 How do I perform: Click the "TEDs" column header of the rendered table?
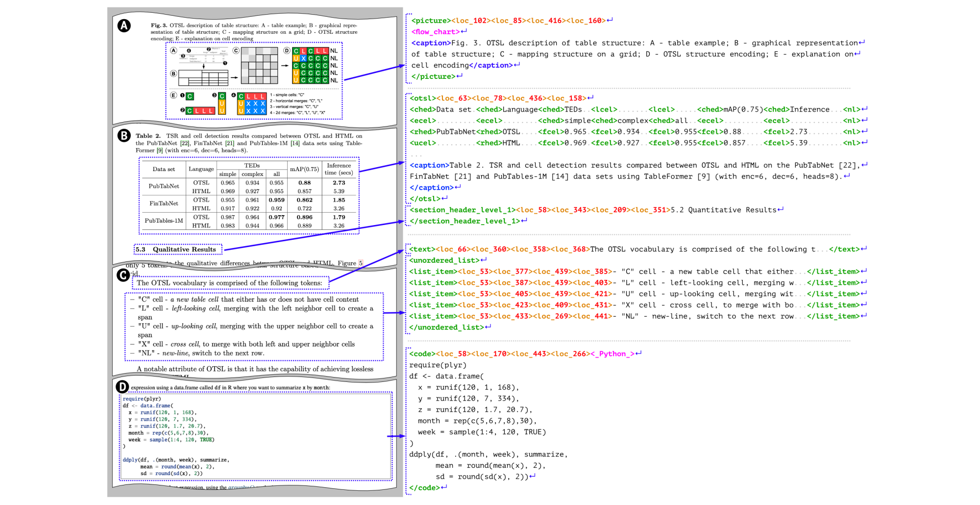[x=252, y=166]
